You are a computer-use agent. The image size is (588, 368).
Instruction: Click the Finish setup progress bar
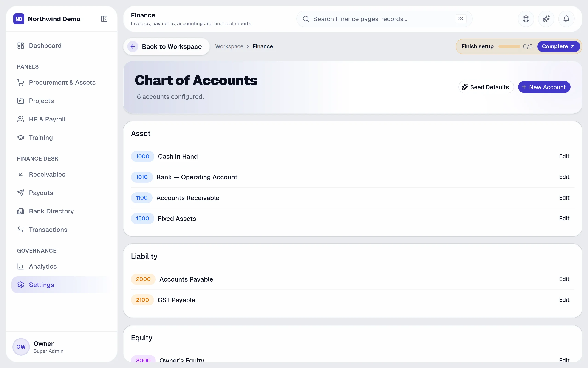pyautogui.click(x=509, y=46)
